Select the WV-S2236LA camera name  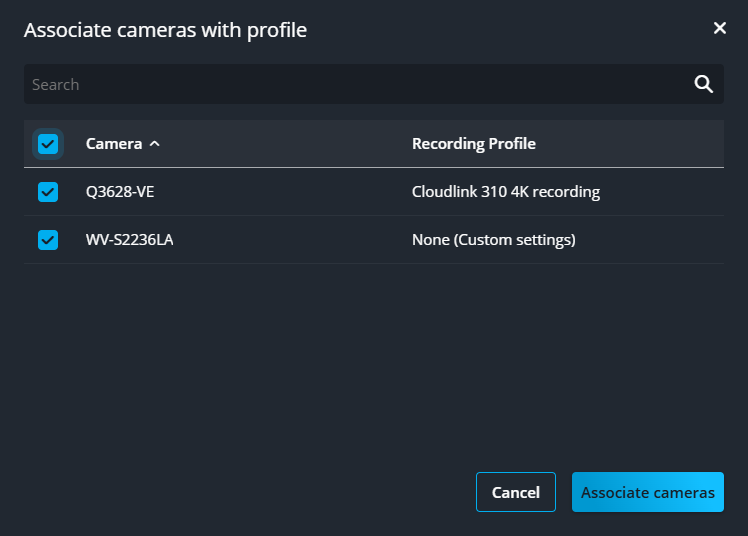(x=129, y=240)
